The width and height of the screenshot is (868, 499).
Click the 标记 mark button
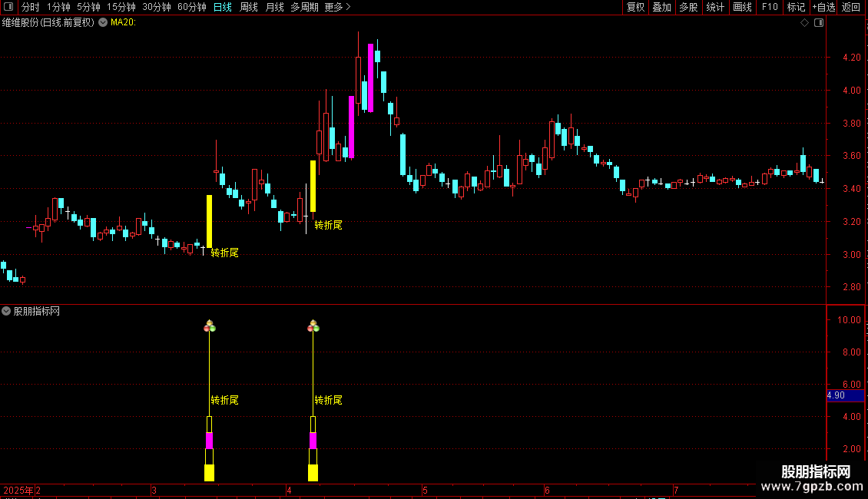click(796, 7)
